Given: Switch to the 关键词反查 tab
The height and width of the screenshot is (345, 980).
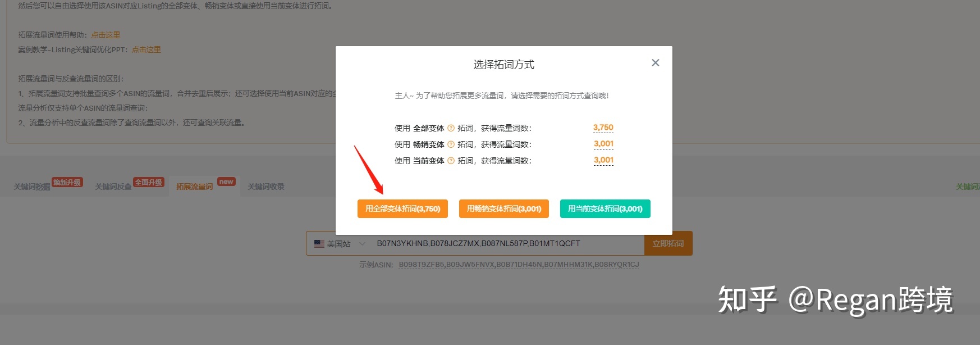Looking at the screenshot, I should click(113, 187).
